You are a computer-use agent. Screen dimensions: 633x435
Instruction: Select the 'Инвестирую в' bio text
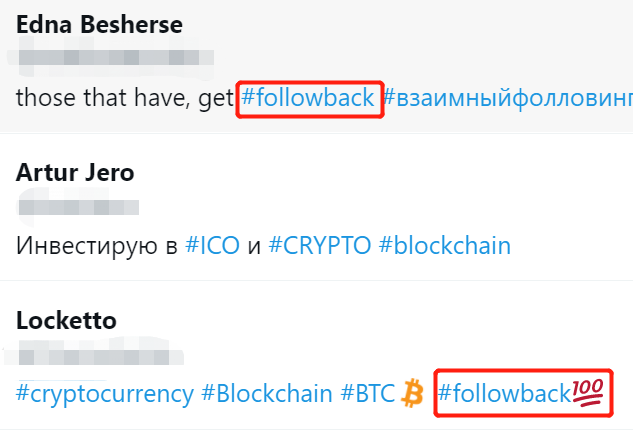97,246
